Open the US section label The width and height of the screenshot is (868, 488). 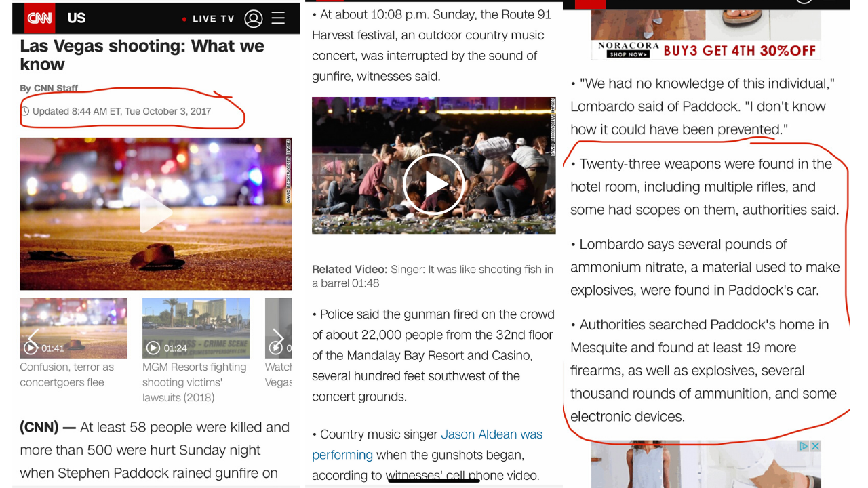(x=76, y=18)
